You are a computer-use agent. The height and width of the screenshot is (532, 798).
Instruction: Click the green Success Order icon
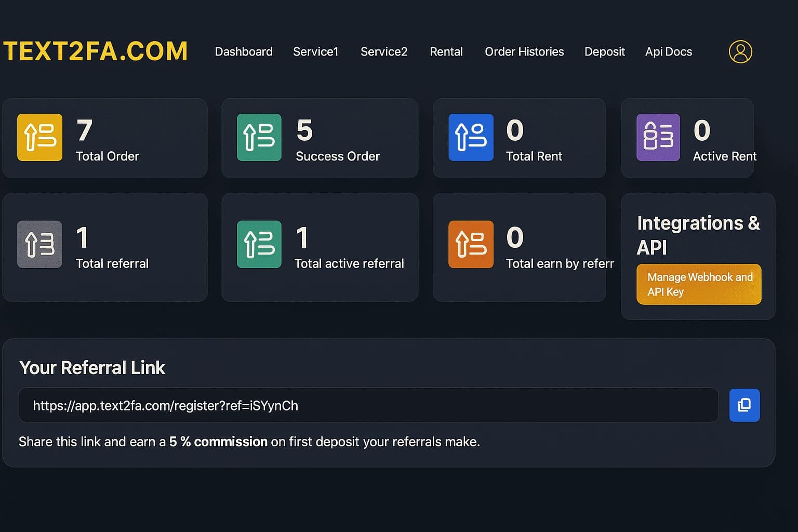coord(259,137)
